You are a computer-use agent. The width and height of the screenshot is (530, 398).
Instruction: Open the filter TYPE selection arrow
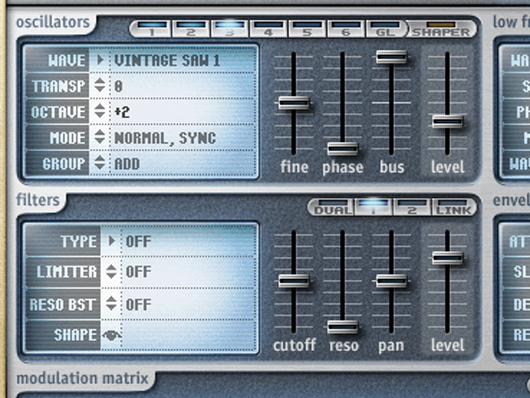point(112,241)
